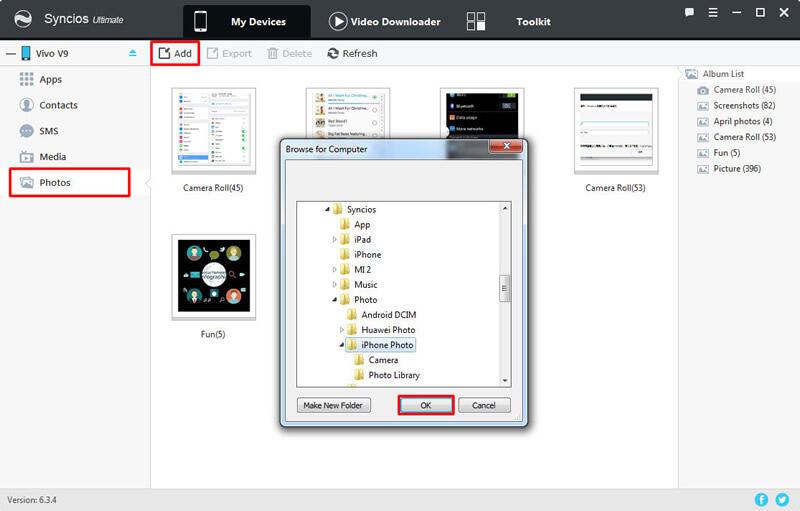Expand the Huawei Photo folder
The image size is (800, 511).
click(342, 330)
